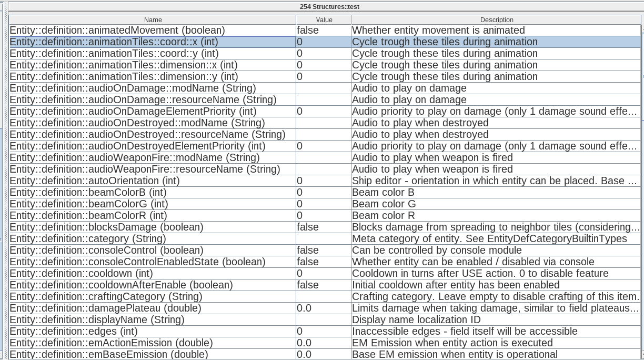Click the Description column header

tap(496, 20)
